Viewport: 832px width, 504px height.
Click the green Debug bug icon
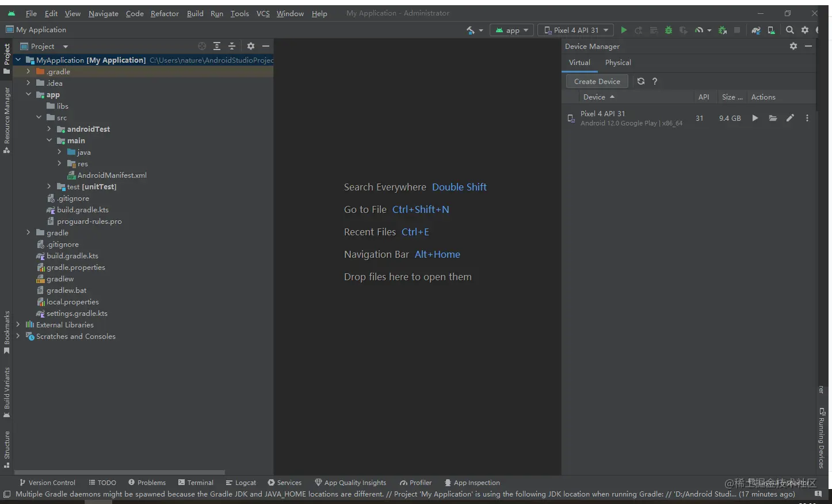[669, 30]
